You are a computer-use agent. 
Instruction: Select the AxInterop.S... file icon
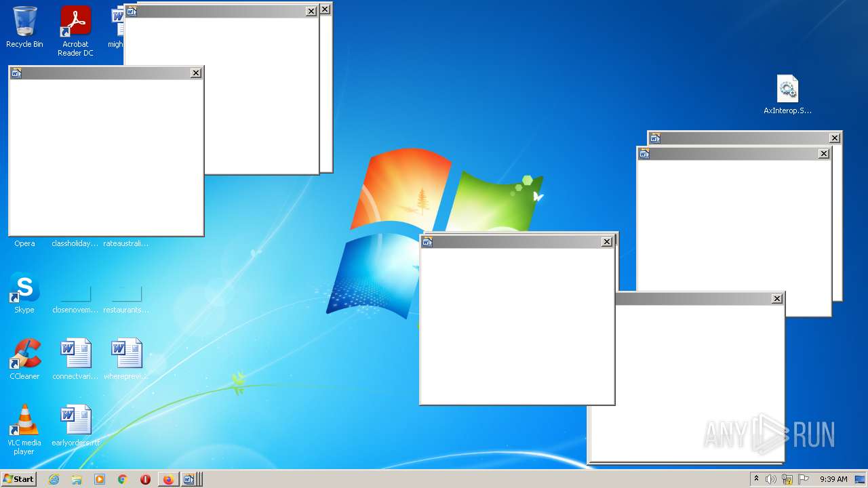(x=787, y=95)
